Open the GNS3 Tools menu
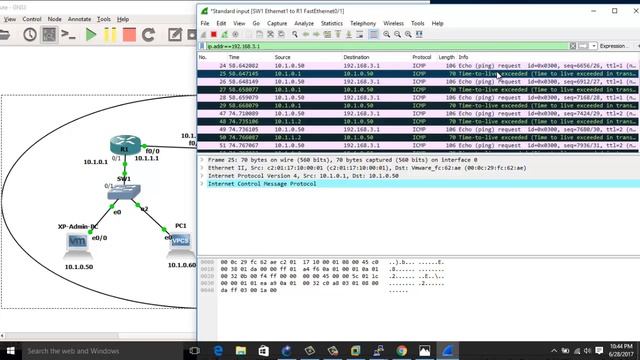640x360 pixels. (104, 19)
